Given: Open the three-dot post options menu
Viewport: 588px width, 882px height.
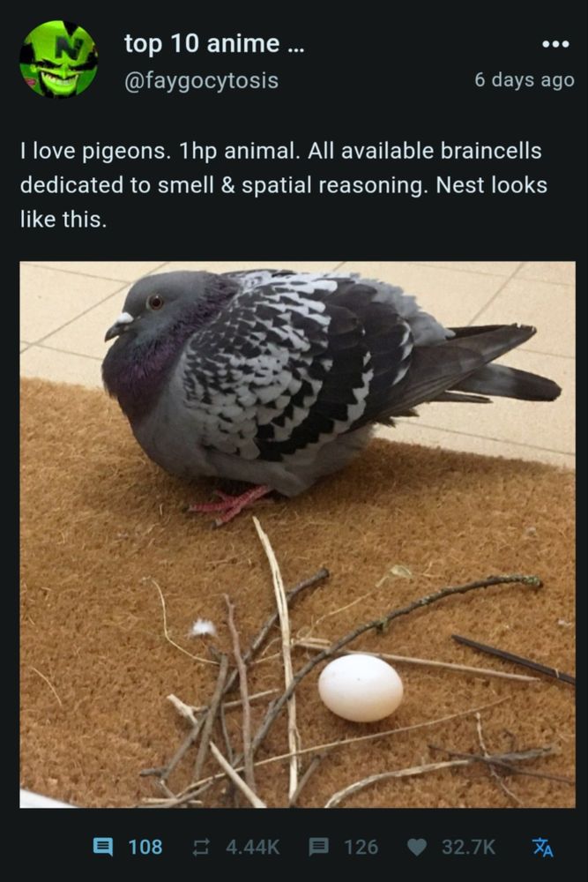Looking at the screenshot, I should tap(555, 44).
